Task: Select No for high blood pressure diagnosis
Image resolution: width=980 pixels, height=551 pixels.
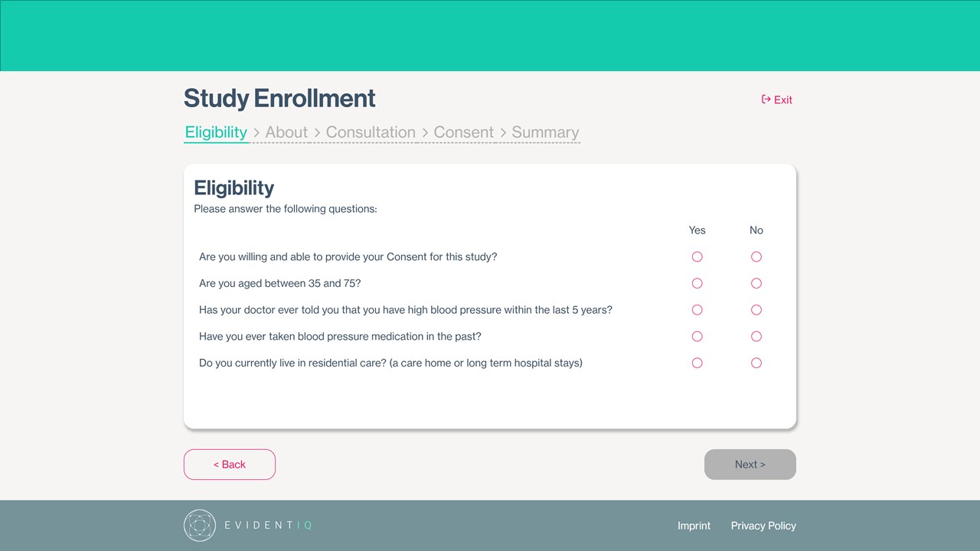Action: (x=756, y=309)
